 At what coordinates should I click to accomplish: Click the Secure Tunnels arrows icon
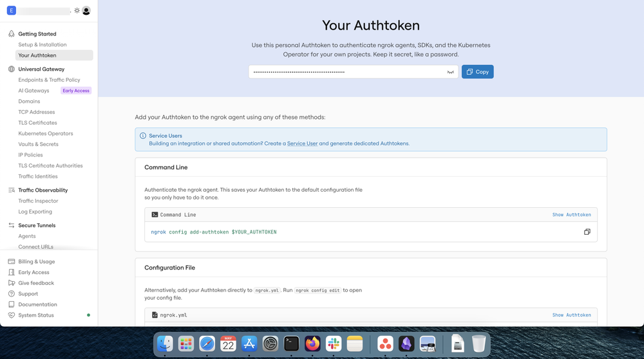click(12, 225)
